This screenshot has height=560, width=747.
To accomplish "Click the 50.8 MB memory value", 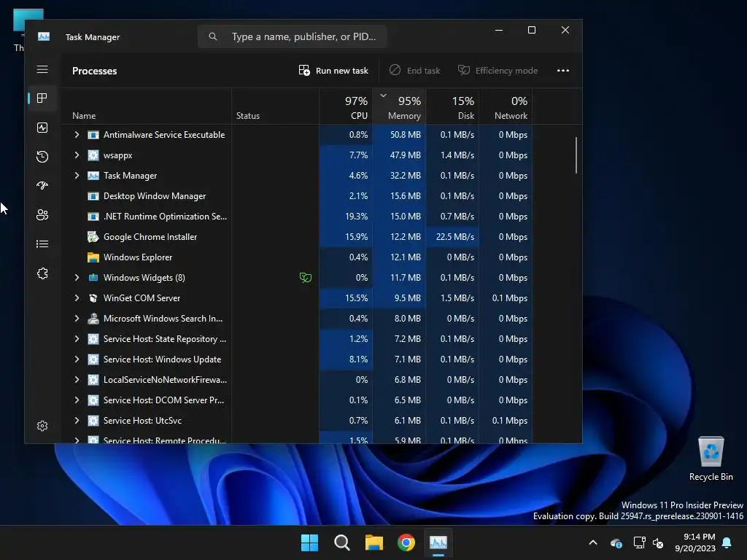I will pyautogui.click(x=406, y=135).
